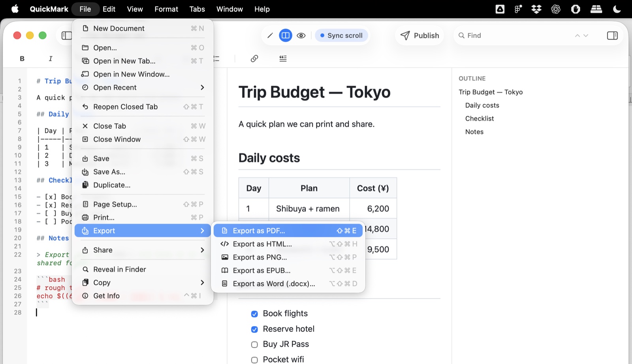Expand the Open Recent submenu
The width and height of the screenshot is (632, 364).
point(143,87)
